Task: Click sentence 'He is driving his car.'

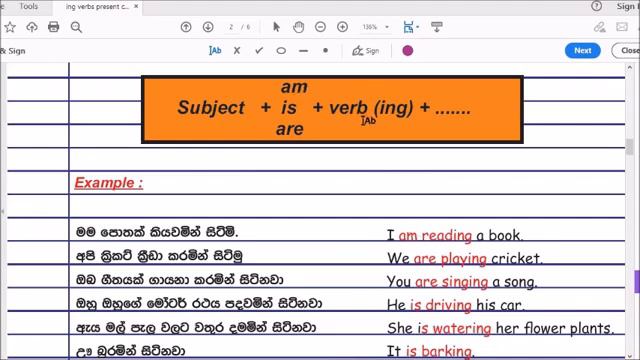Action: pyautogui.click(x=456, y=305)
